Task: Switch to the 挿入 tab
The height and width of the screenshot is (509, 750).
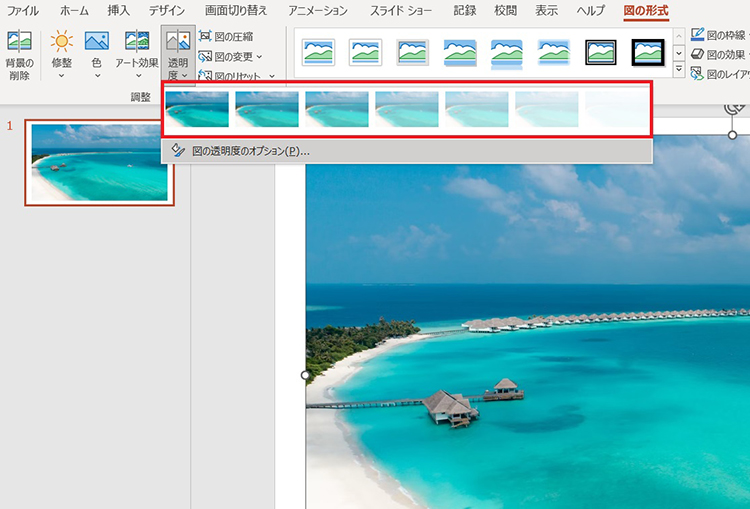Action: click(118, 11)
